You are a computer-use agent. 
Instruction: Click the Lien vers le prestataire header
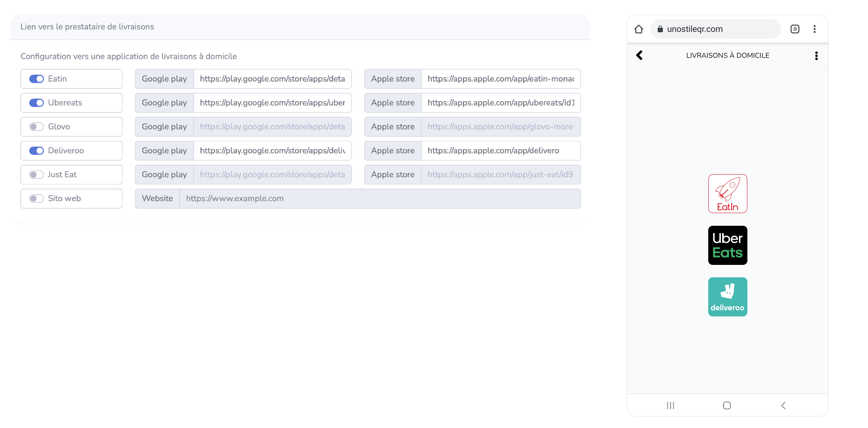[87, 27]
